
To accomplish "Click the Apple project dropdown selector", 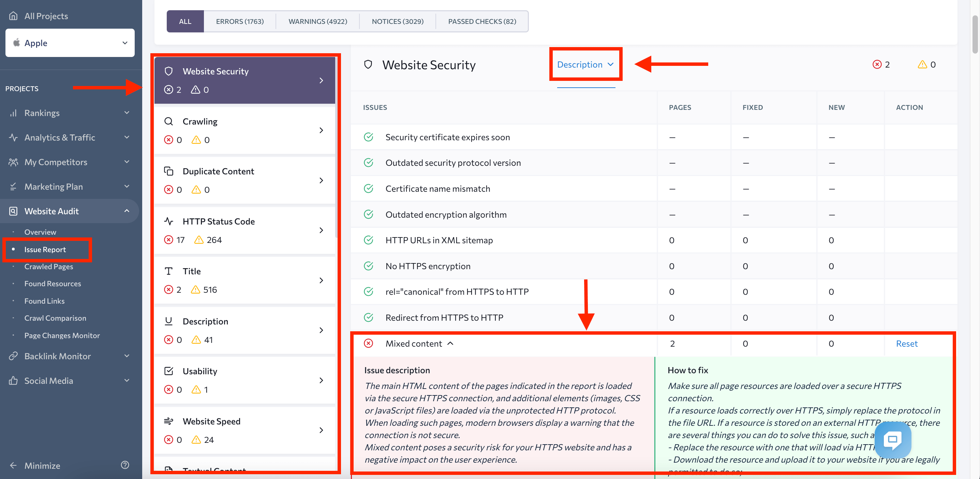I will (x=70, y=43).
